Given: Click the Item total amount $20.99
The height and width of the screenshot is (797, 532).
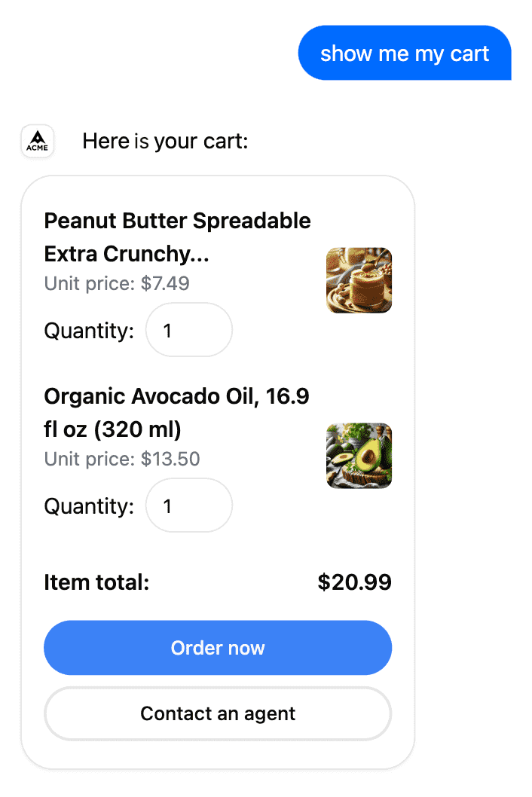Looking at the screenshot, I should [x=355, y=582].
